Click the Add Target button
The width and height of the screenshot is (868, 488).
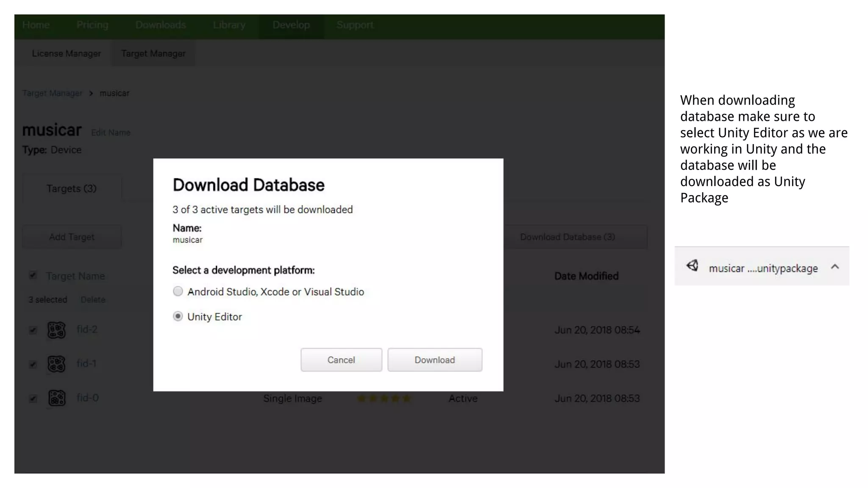[x=72, y=237]
